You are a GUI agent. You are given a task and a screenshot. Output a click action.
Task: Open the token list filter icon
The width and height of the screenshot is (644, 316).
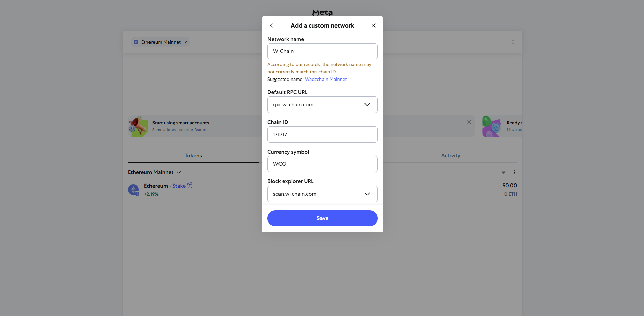(503, 172)
